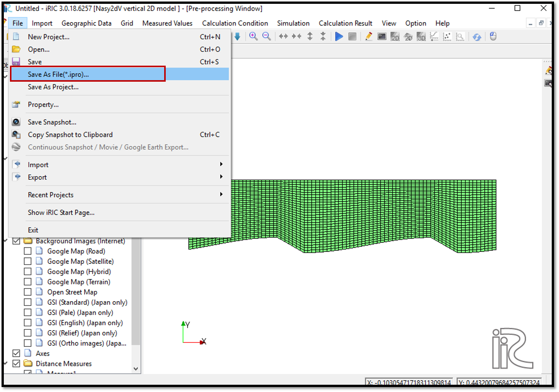This screenshot has height=392, width=559.
Task: Enable the Google Map (Road) checkbox
Action: [27, 251]
